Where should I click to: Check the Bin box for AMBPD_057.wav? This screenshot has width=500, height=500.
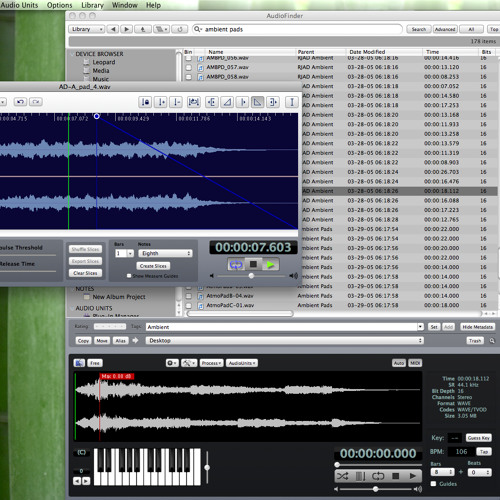189,68
